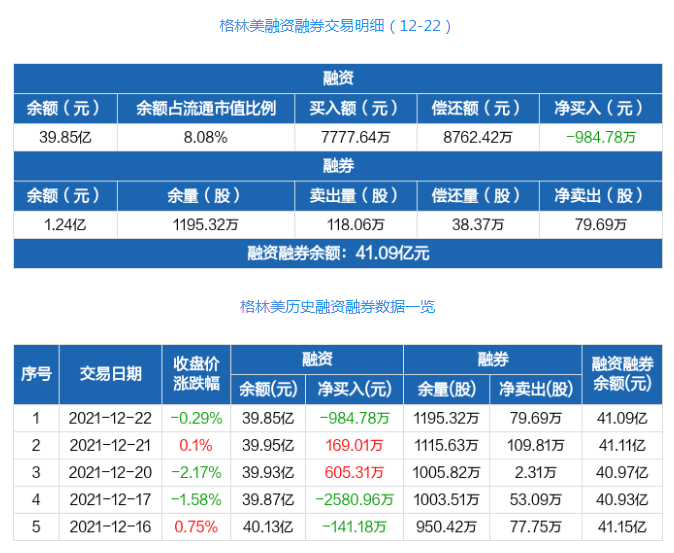Click the 8.08% value cell
Viewport: 674px width, 553px height.
point(206,137)
